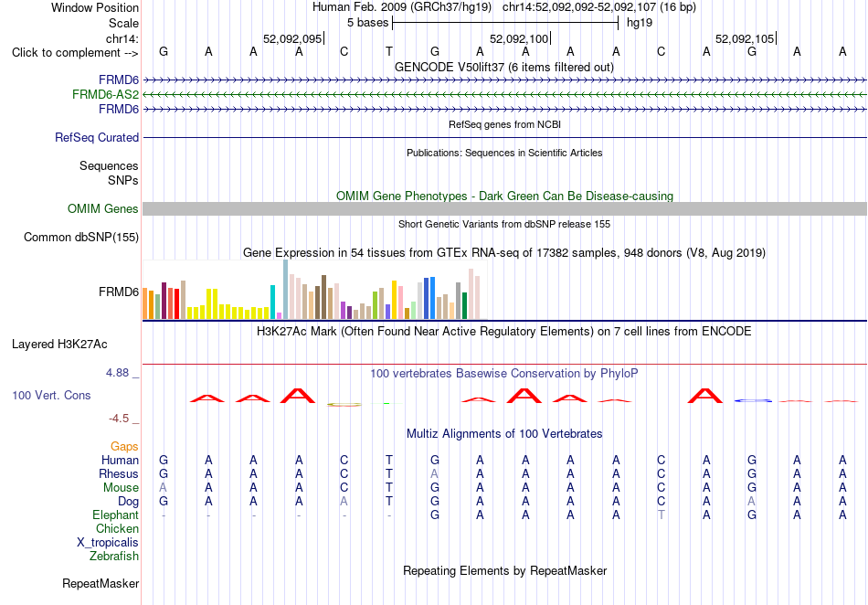The image size is (868, 605).
Task: Select the X_tropicalis species label
Action: [108, 543]
